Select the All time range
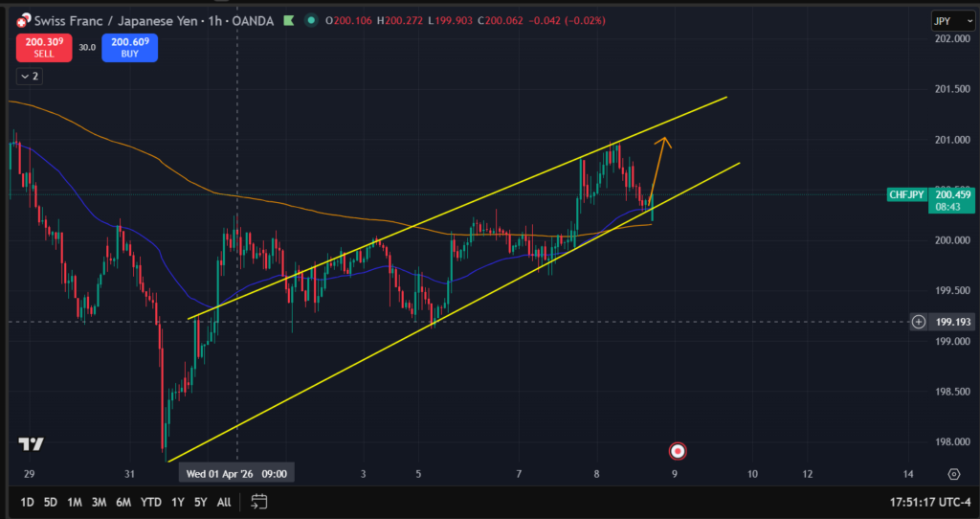The image size is (980, 519). point(224,502)
